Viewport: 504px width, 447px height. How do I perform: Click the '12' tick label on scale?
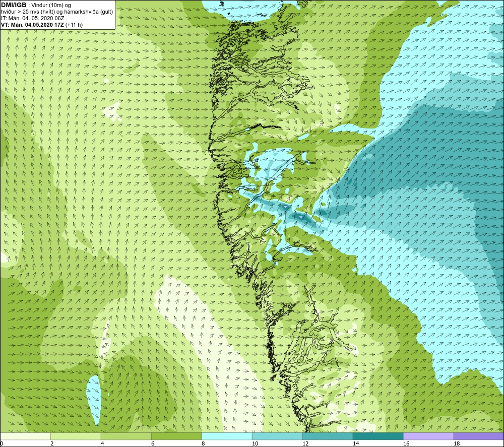(x=305, y=444)
